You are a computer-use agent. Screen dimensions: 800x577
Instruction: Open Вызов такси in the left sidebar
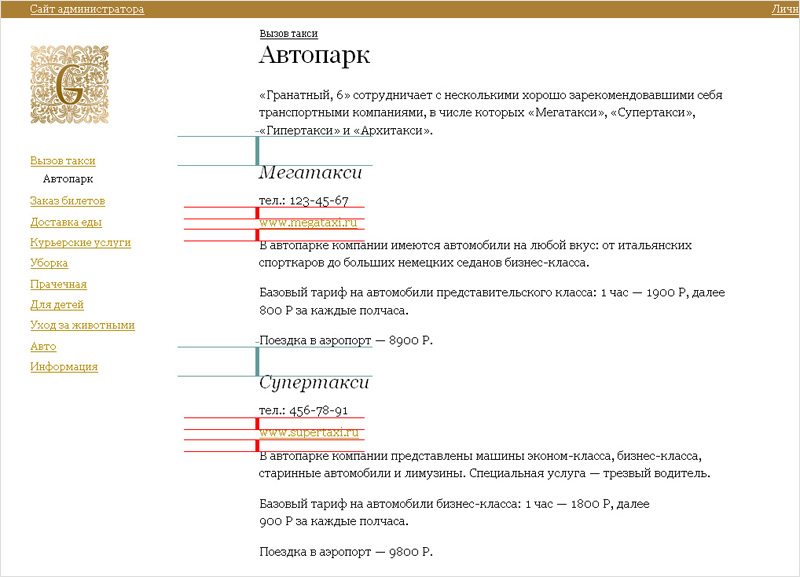63,160
